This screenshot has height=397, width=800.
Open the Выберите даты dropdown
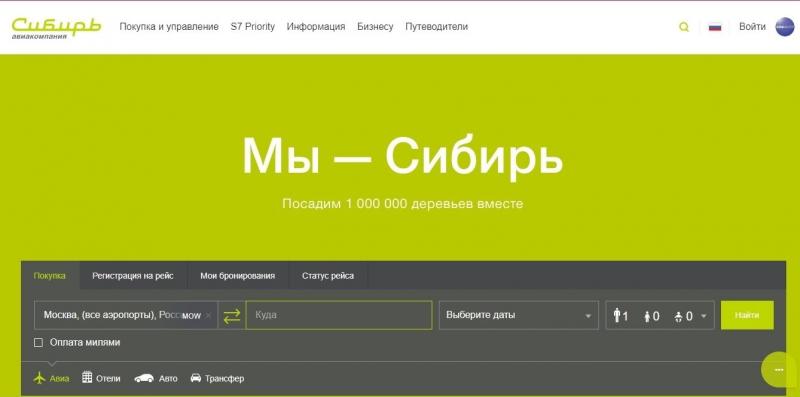[x=518, y=315]
